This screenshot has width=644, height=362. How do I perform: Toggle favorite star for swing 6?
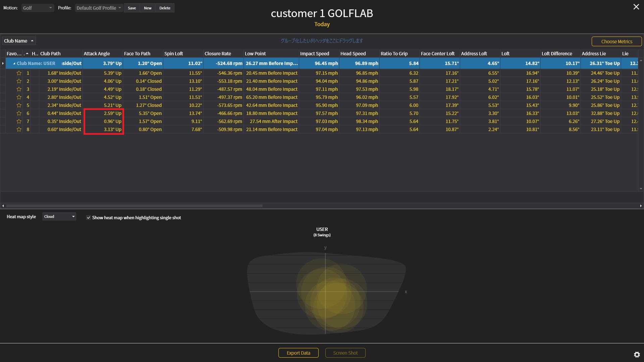click(x=19, y=113)
